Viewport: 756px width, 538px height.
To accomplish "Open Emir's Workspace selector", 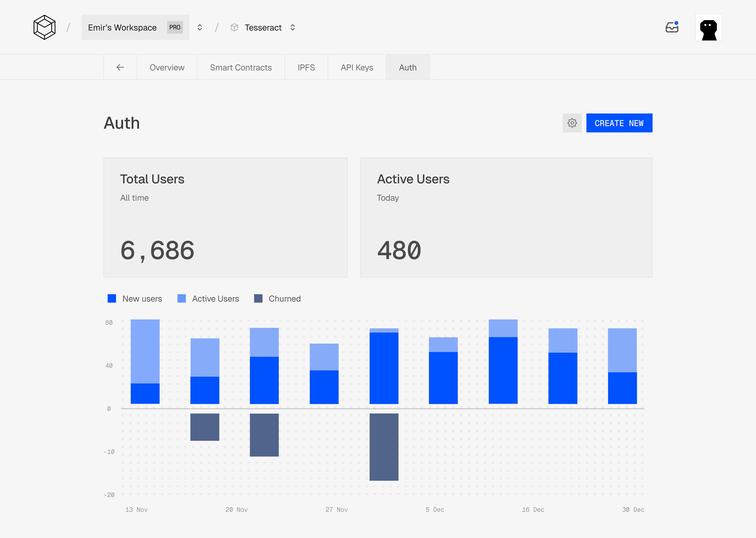I will click(122, 27).
